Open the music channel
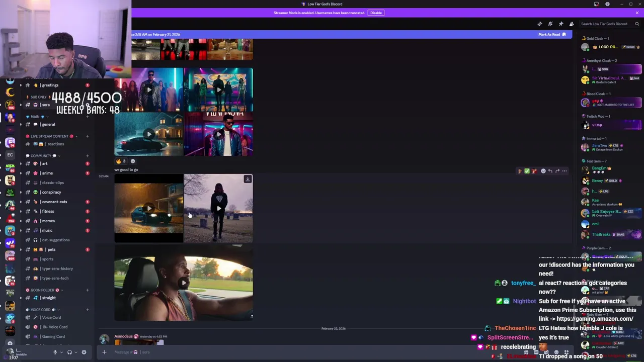The height and width of the screenshot is (362, 644). point(56,230)
